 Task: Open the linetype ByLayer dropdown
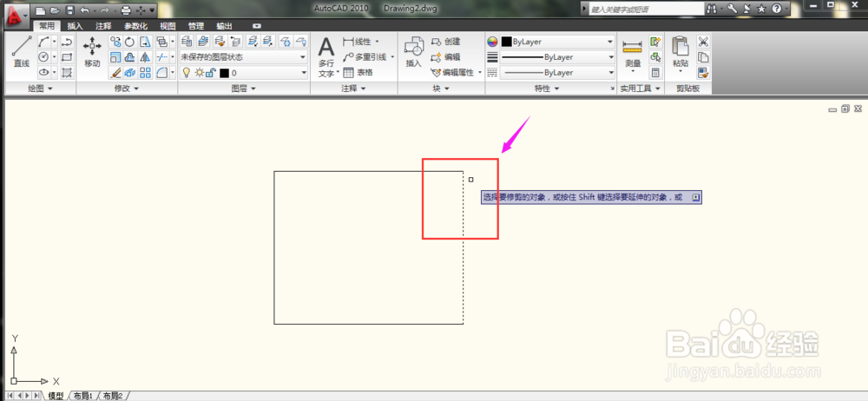pos(557,73)
